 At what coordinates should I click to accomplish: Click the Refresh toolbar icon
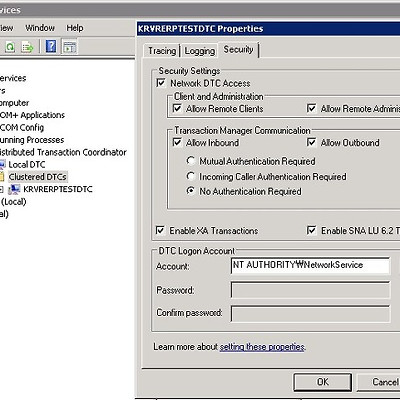coord(10,47)
